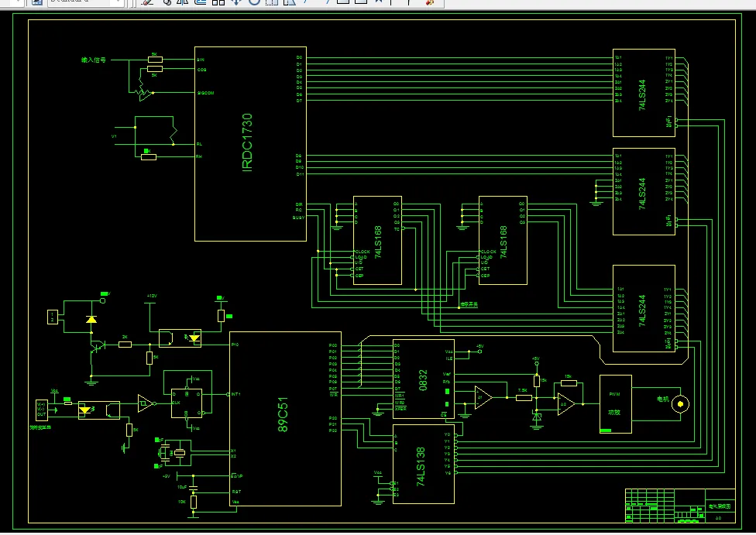Select the Mirror tool icon
Screen dimensions: 756x535
click(183, 2)
